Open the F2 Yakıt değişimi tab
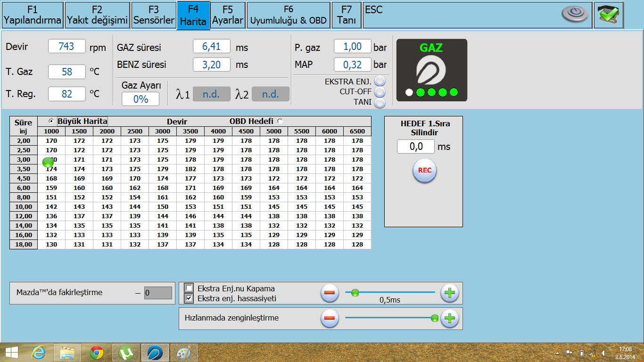 coord(97,15)
